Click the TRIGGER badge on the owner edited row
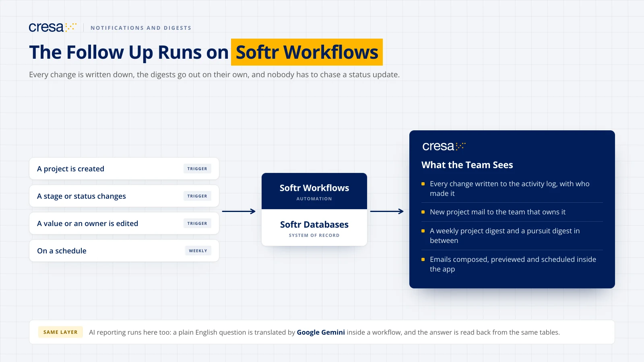Viewport: 644px width, 362px height. tap(197, 224)
